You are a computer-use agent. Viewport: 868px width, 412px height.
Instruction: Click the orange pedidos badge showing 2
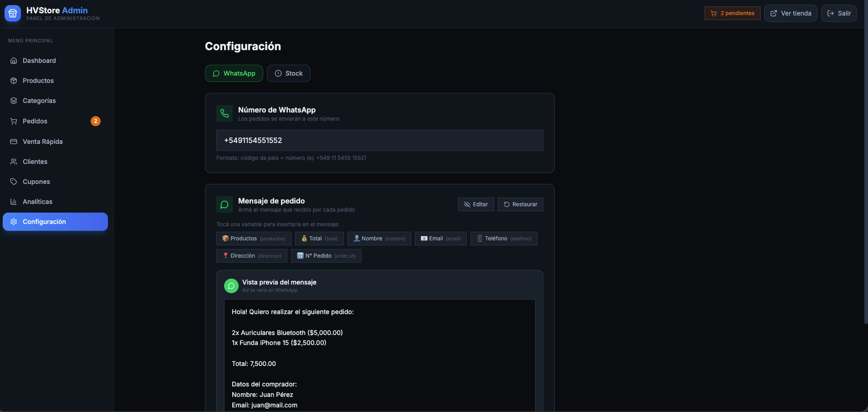click(95, 121)
